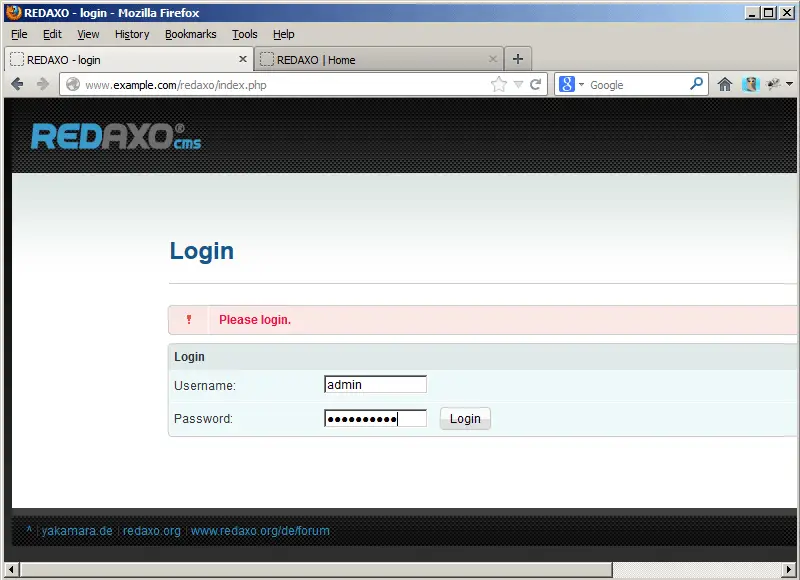Click the Google search engine icon
The height and width of the screenshot is (580, 800).
click(566, 84)
